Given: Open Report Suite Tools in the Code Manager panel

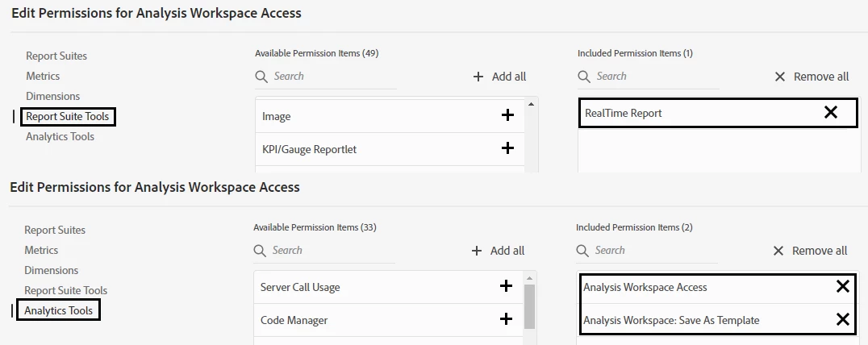Looking at the screenshot, I should 66,290.
